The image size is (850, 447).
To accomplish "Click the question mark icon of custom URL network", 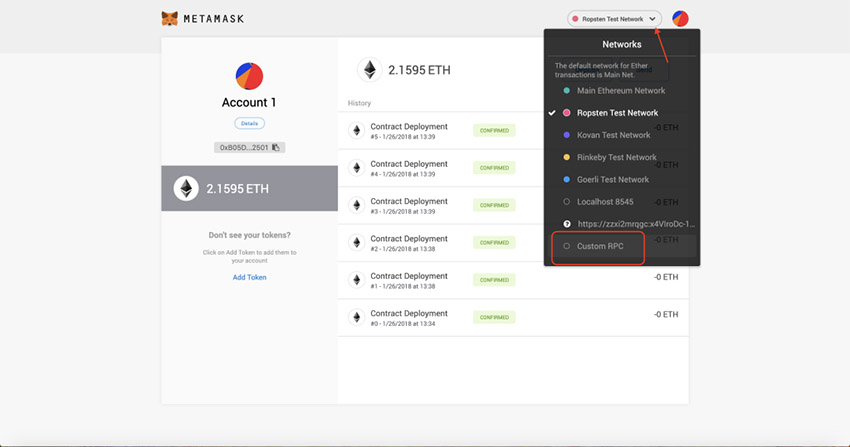I will (566, 224).
